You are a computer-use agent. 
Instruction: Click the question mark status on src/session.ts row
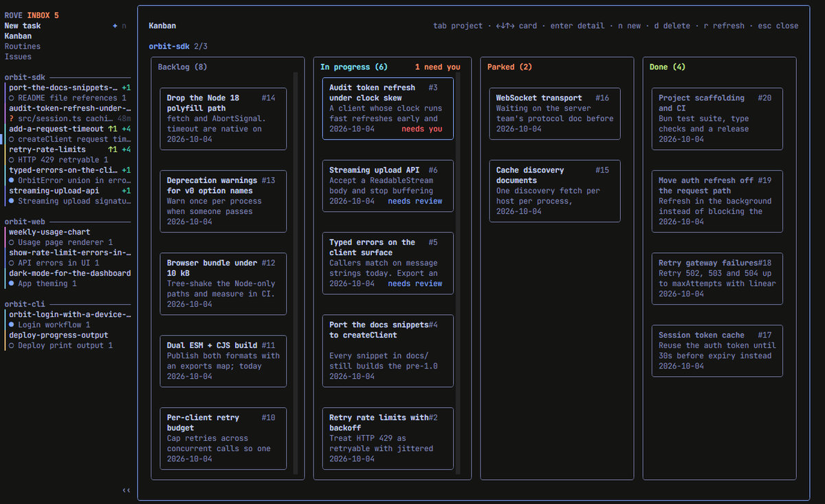pos(12,118)
